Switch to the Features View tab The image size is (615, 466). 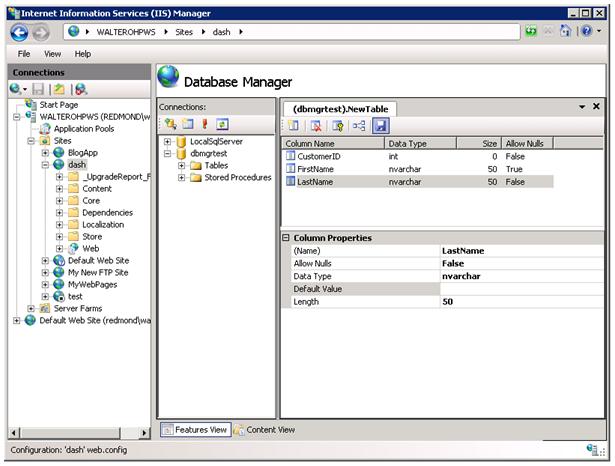pyautogui.click(x=194, y=430)
